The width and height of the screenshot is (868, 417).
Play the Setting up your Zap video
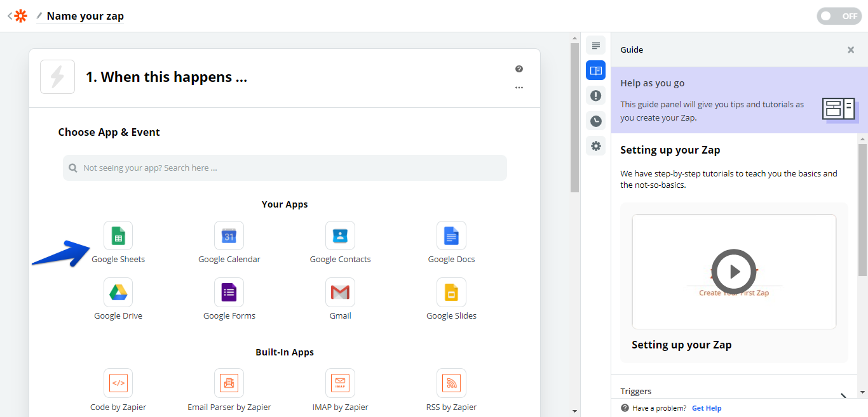(x=734, y=272)
